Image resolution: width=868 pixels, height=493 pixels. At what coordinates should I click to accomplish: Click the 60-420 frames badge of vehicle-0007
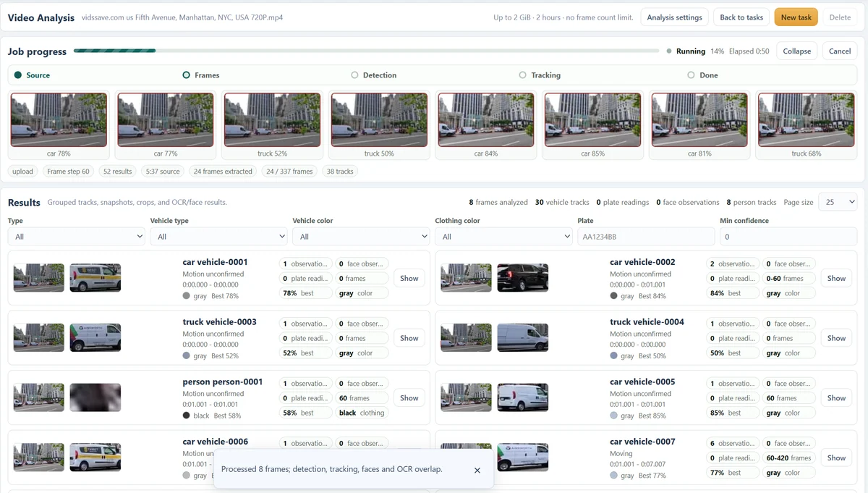(790, 458)
